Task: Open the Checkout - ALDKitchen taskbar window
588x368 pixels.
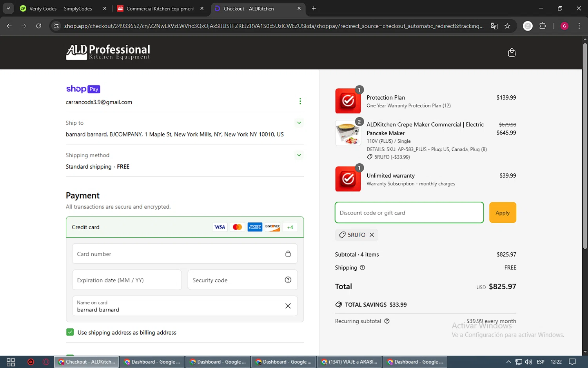Action: point(87,362)
